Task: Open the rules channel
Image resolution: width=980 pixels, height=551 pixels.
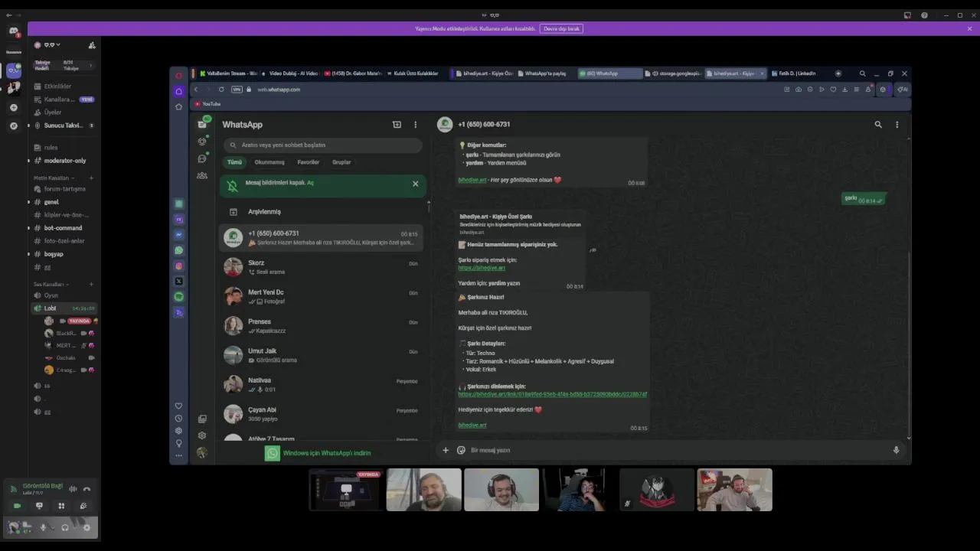Action: [51, 148]
